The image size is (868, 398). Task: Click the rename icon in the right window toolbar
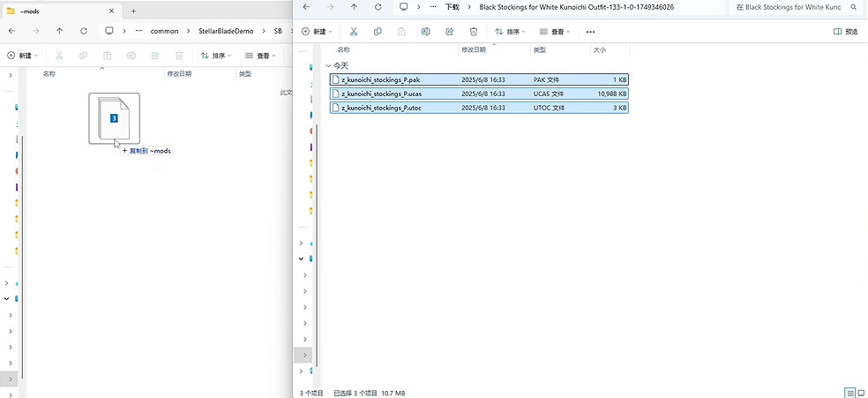(x=425, y=32)
